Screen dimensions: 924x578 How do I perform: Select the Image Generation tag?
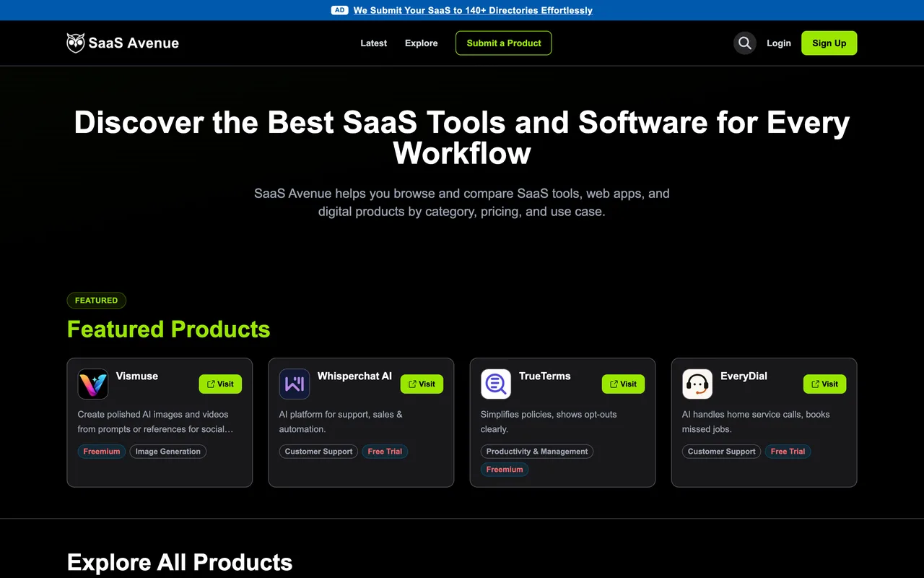click(x=168, y=452)
